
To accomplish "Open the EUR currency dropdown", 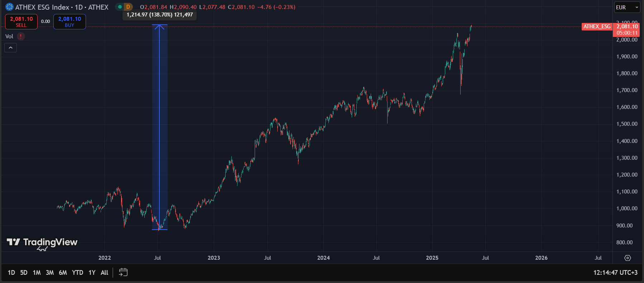I will tap(627, 7).
